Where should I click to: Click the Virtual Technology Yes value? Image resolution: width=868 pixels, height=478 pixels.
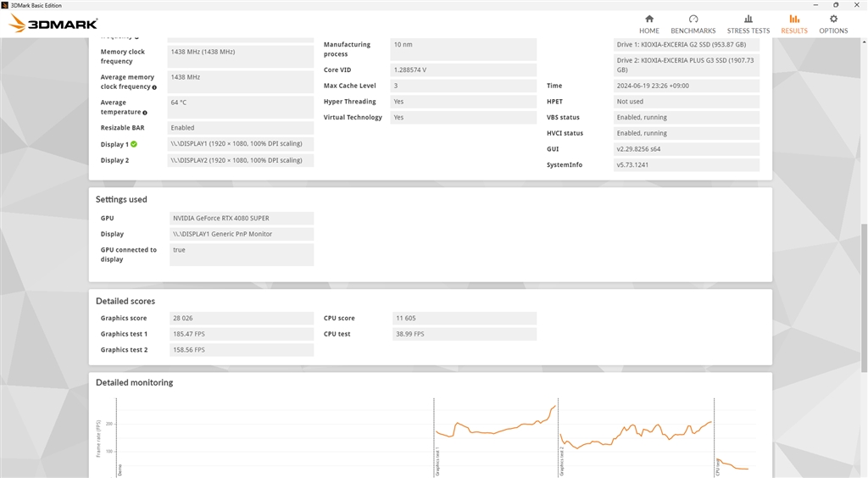[x=464, y=117]
